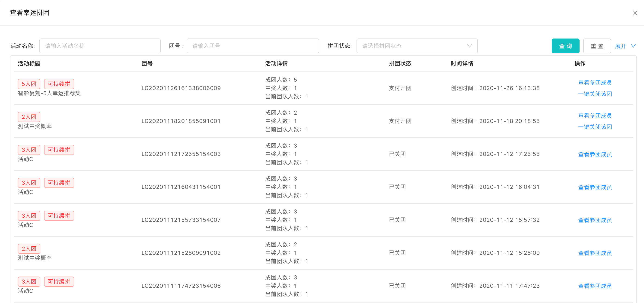Focus the 活动名称 input field

tap(100, 46)
